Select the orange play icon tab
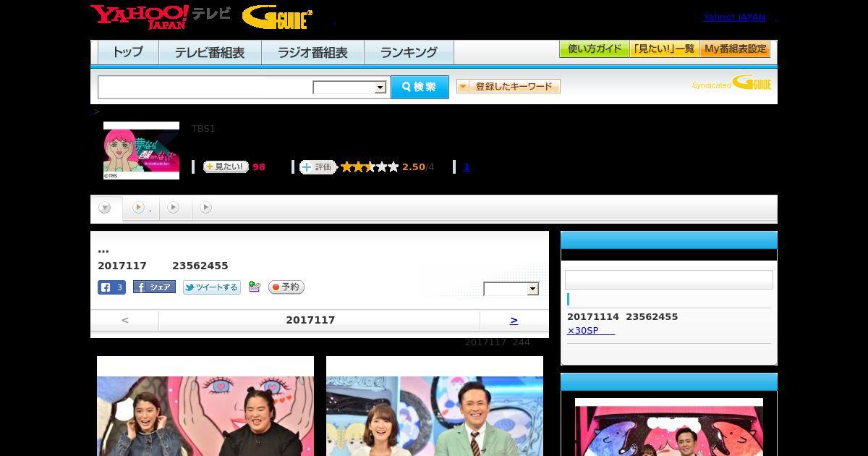Image resolution: width=868 pixels, height=456 pixels. (x=140, y=208)
